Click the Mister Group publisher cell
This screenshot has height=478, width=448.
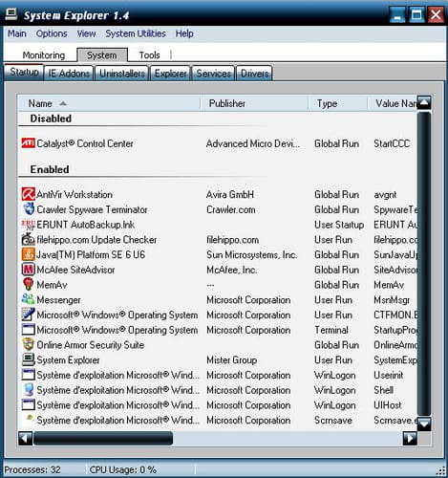[232, 359]
